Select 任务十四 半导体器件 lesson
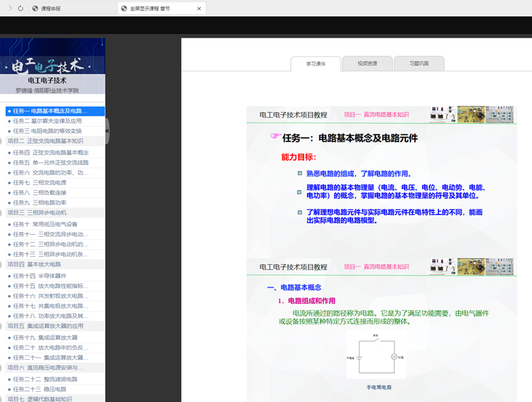The height and width of the screenshot is (402, 532). click(x=40, y=276)
